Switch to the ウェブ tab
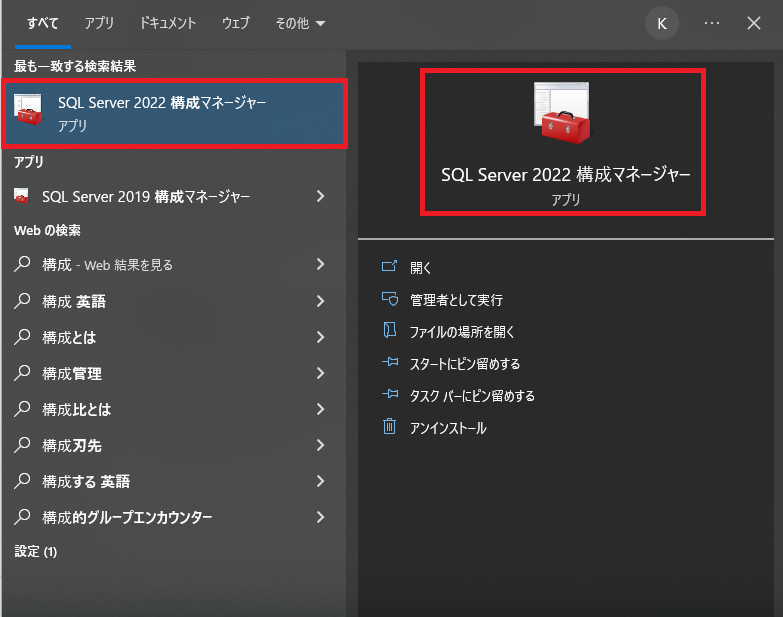783x617 pixels. [x=236, y=23]
